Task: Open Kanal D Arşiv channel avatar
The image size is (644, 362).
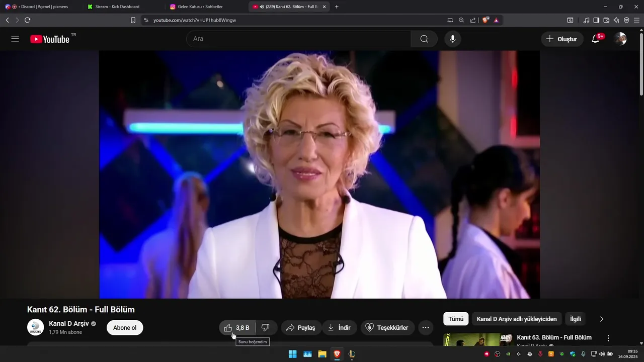Action: click(35, 327)
